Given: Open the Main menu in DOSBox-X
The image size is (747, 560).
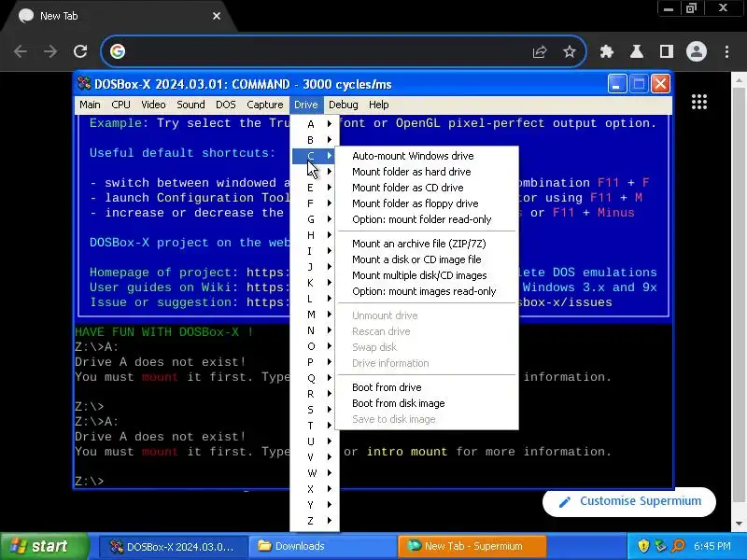Looking at the screenshot, I should [90, 105].
